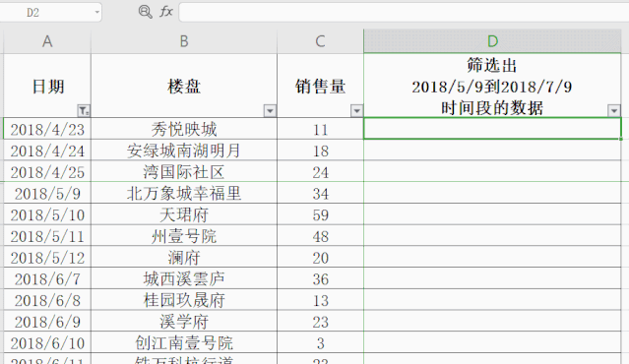Image resolution: width=629 pixels, height=364 pixels.
Task: Select date cell 2018/4/24
Action: click(x=47, y=151)
